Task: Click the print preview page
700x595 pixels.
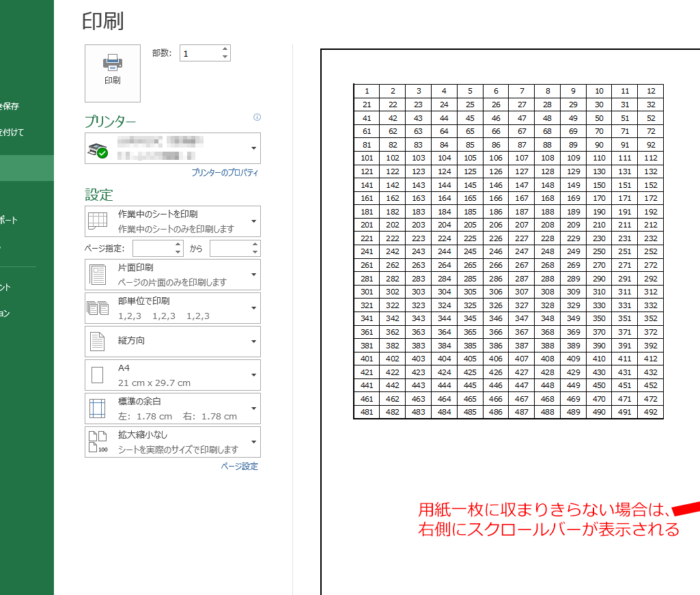Action: (510, 322)
